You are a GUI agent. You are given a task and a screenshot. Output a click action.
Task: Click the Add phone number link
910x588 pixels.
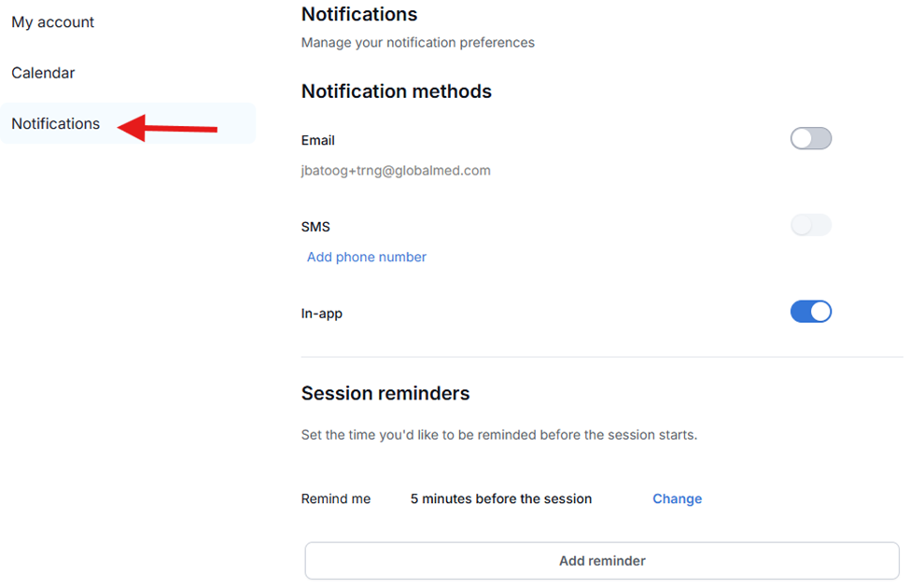(x=367, y=257)
